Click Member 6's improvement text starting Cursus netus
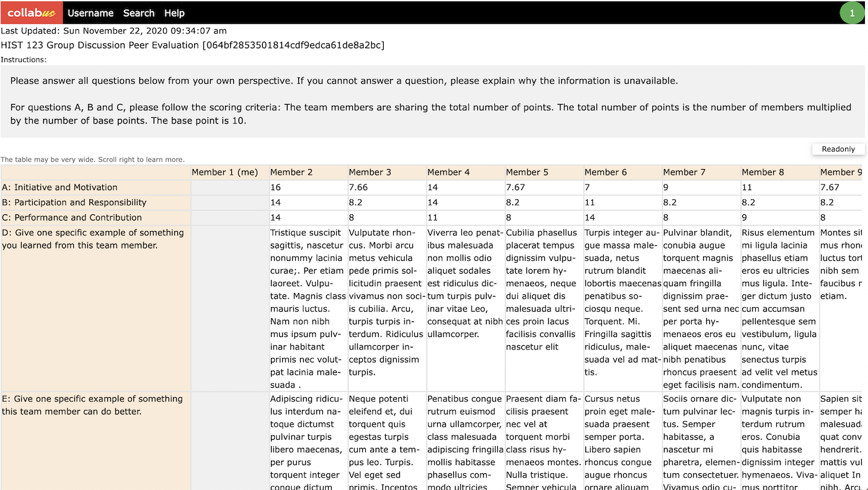The width and height of the screenshot is (868, 490). (x=623, y=441)
